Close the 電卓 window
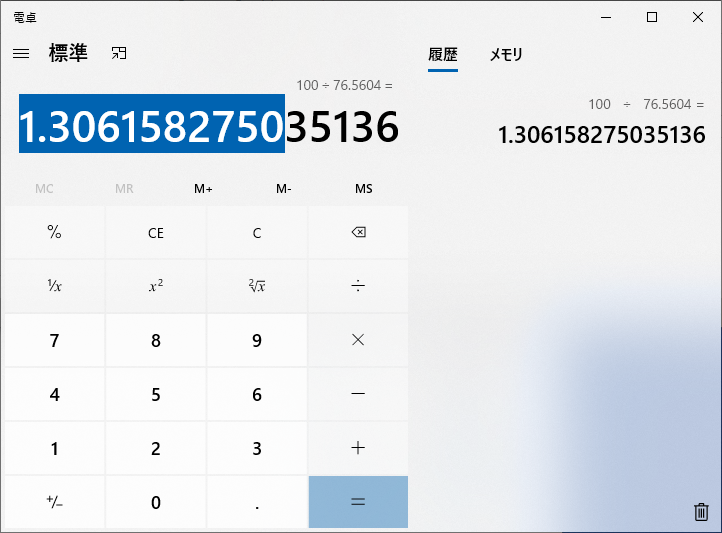 click(x=698, y=17)
